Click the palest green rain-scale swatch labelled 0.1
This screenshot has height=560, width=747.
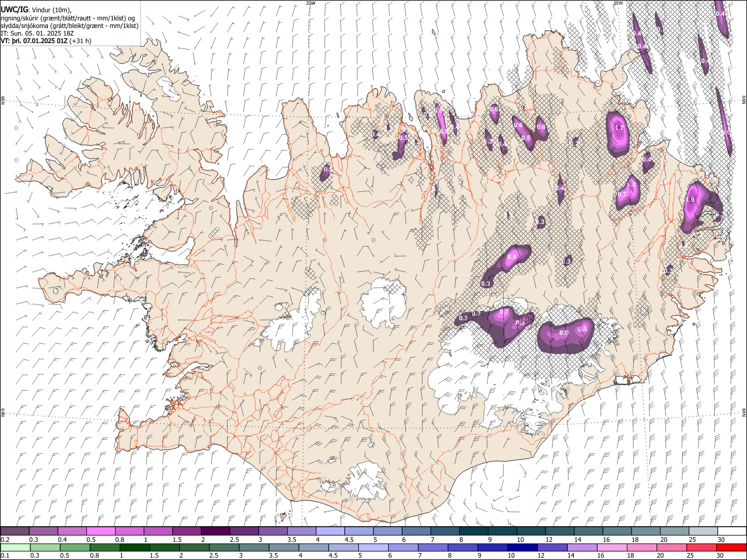pyautogui.click(x=15, y=548)
